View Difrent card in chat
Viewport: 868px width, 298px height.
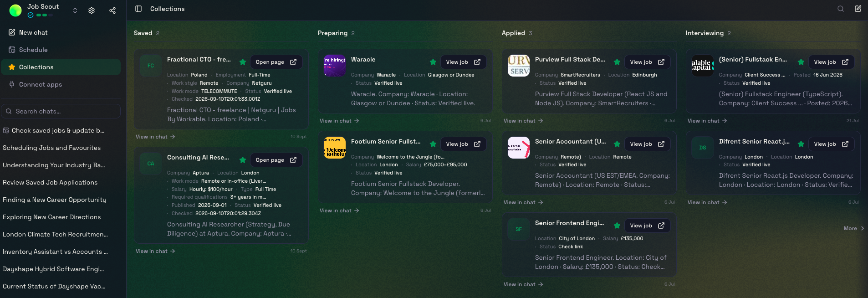(x=707, y=202)
